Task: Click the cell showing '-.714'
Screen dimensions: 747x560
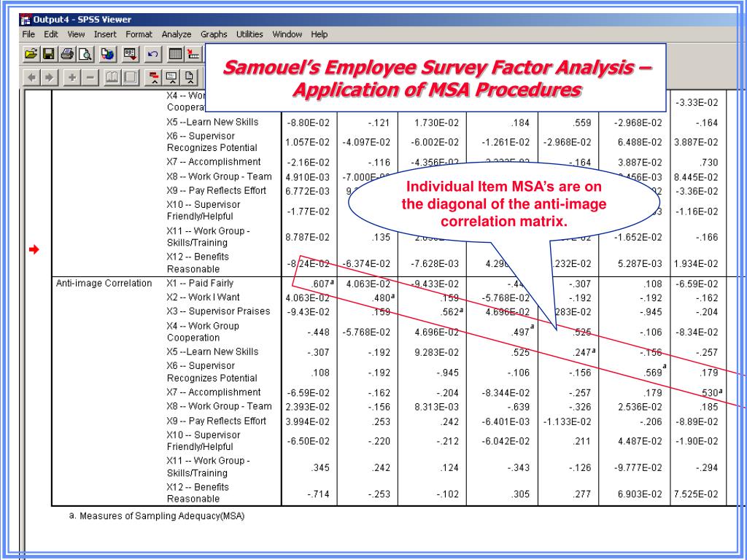Action: (x=318, y=494)
